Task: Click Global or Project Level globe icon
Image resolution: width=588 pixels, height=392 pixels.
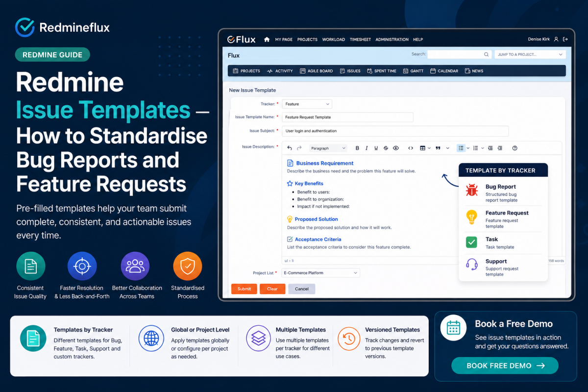Action: [151, 338]
